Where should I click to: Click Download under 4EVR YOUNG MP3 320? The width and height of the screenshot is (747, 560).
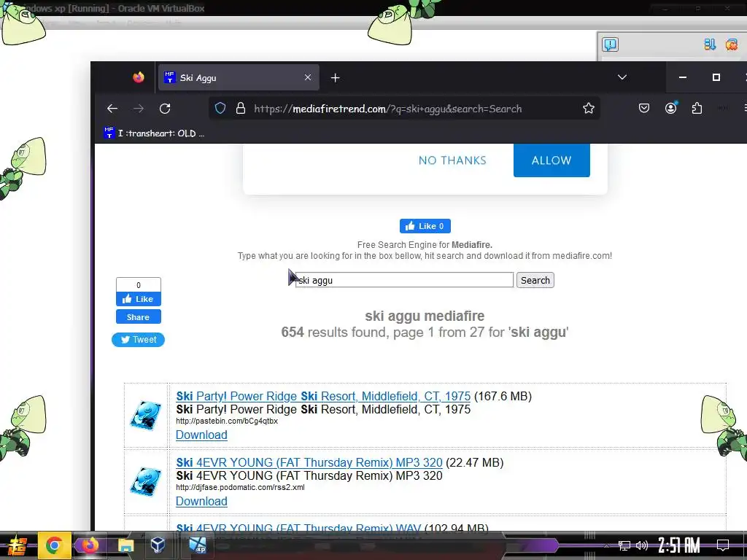point(201,501)
